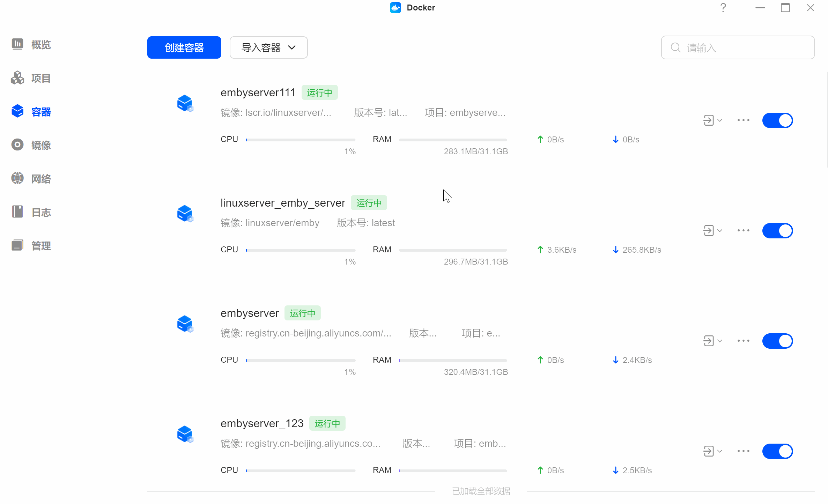Image resolution: width=828 pixels, height=504 pixels.
Task: Click upload arrow icon for embyserver_123
Action: coord(540,470)
